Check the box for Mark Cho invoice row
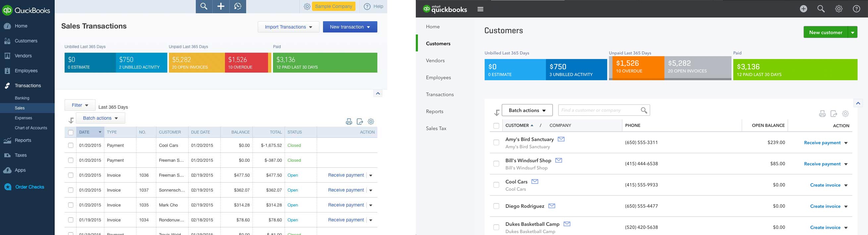This screenshot has height=235, width=868. [x=71, y=205]
